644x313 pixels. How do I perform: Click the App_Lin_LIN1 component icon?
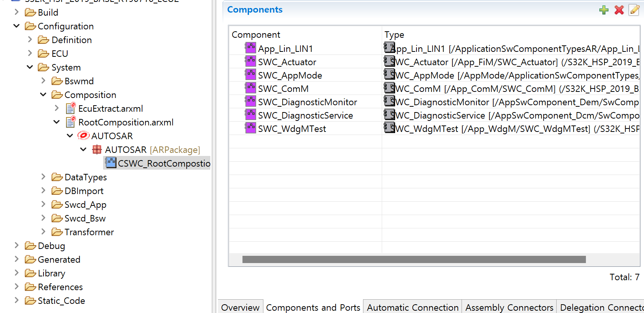coord(250,48)
